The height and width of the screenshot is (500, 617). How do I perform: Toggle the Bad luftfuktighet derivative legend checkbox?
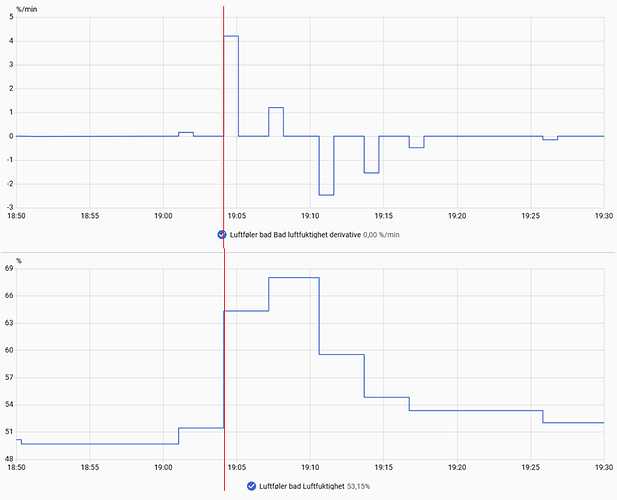(x=222, y=235)
